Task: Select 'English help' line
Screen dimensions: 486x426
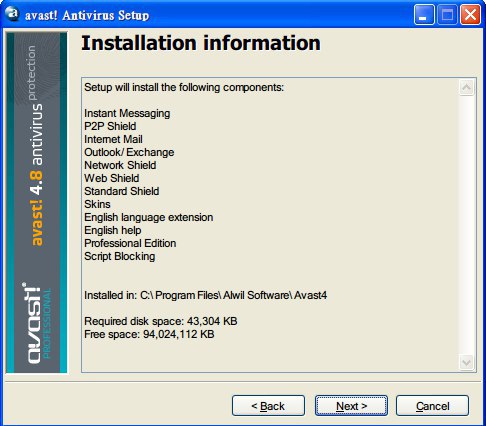Action: pos(113,230)
